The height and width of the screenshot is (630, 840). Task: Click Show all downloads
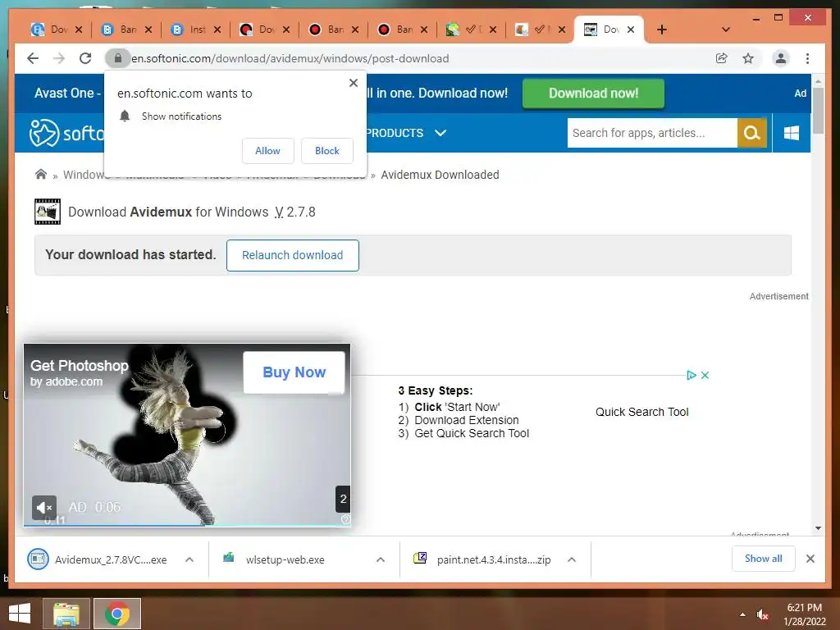point(763,559)
